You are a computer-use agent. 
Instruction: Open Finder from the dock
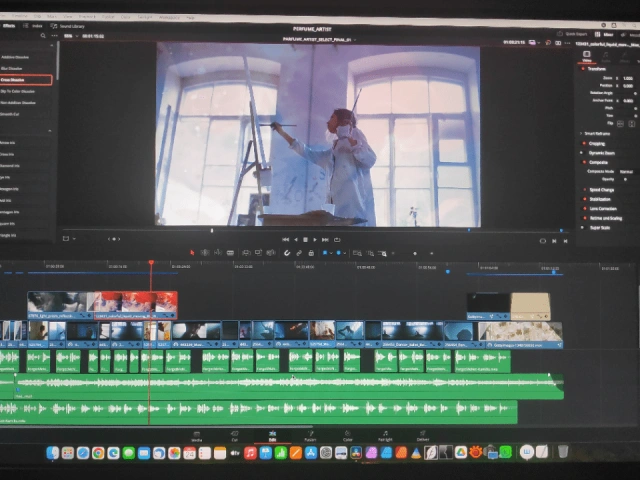pos(53,453)
